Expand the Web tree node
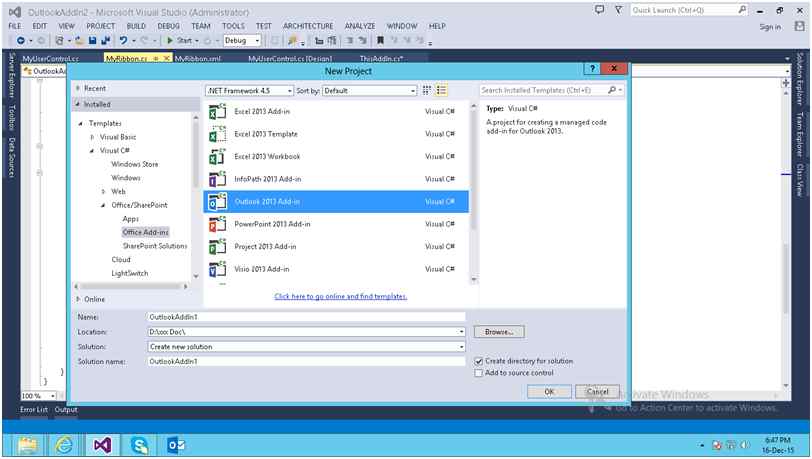 tap(103, 192)
